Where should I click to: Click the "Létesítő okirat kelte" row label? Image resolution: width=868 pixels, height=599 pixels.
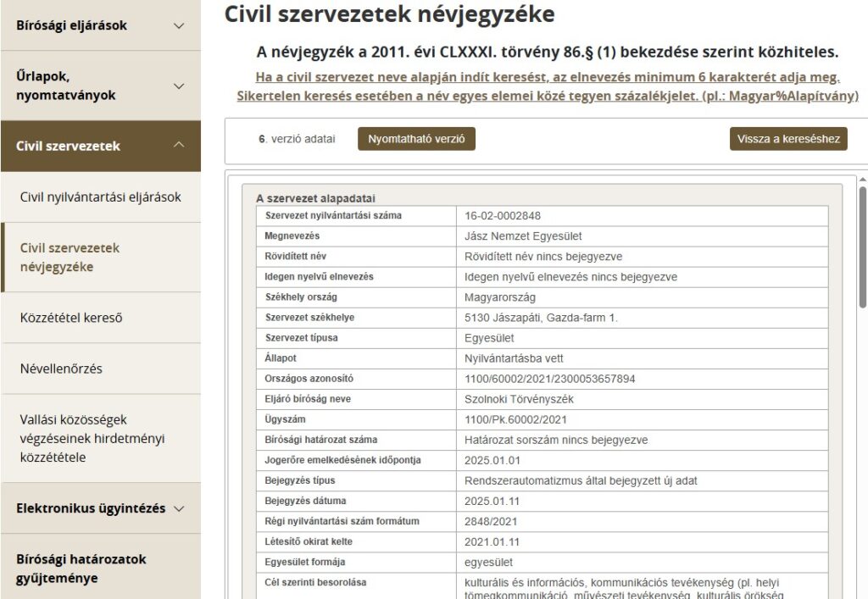coord(309,542)
